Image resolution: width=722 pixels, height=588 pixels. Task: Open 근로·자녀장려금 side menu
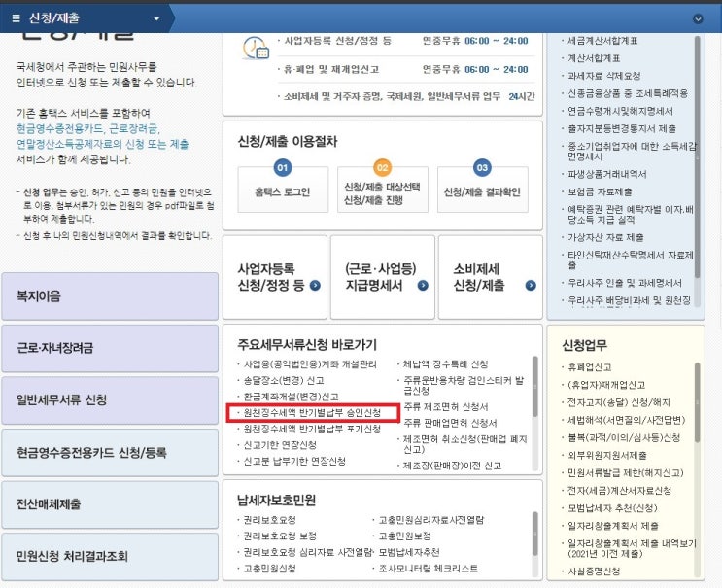point(110,348)
